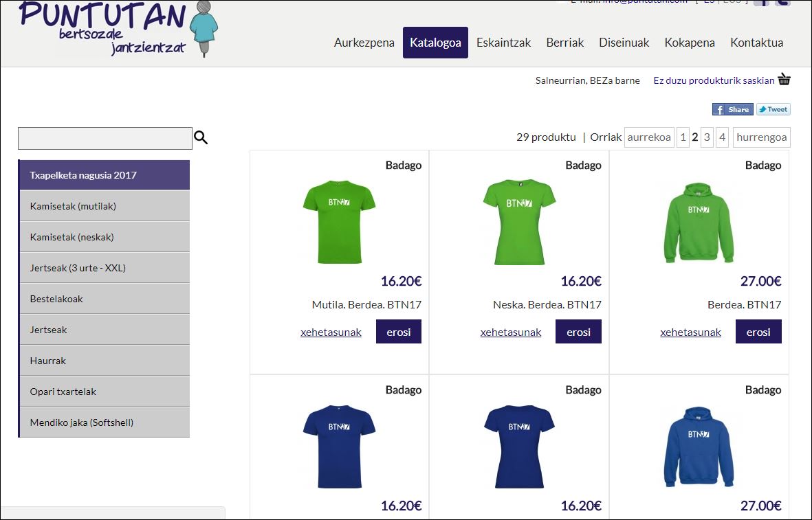Open the Jertseak category
Viewport: 812px width, 520px height.
104,330
